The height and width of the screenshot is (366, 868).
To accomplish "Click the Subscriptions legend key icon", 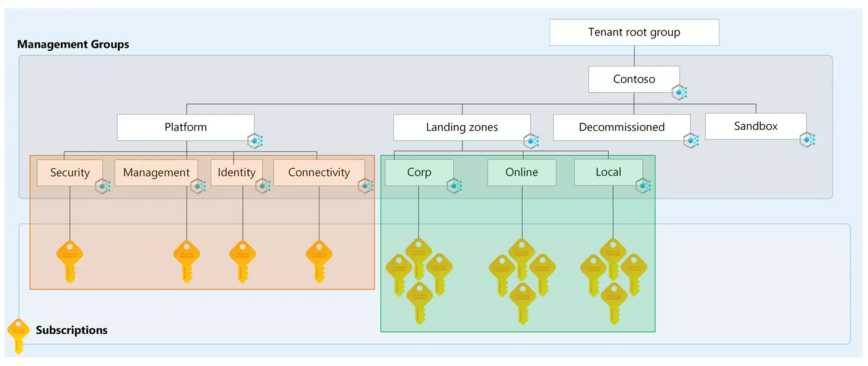I will pyautogui.click(x=18, y=337).
